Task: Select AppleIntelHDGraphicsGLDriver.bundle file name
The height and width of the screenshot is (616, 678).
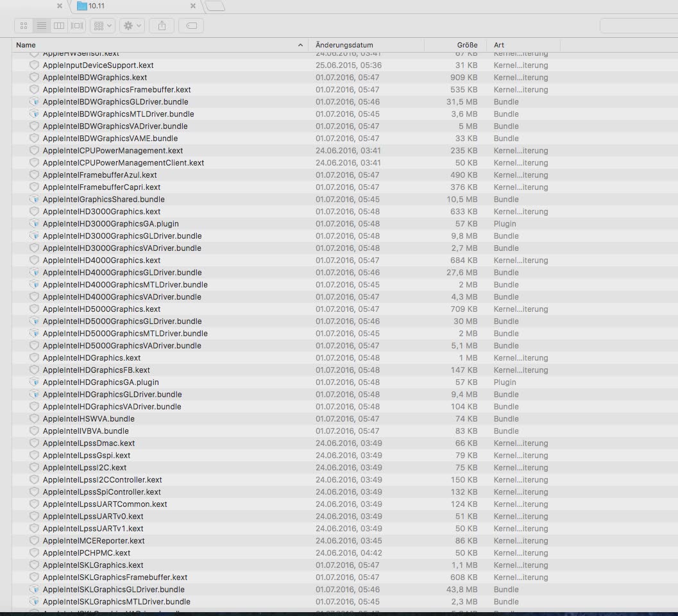Action: [x=112, y=395]
